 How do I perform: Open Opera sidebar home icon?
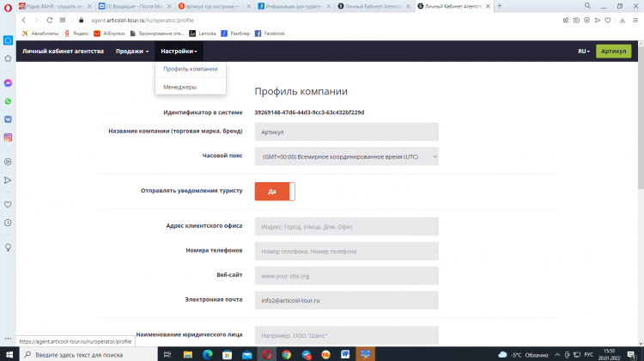(x=8, y=40)
